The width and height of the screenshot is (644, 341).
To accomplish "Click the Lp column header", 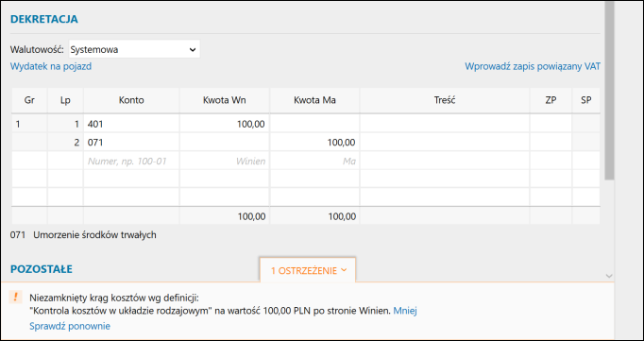I will (65, 100).
